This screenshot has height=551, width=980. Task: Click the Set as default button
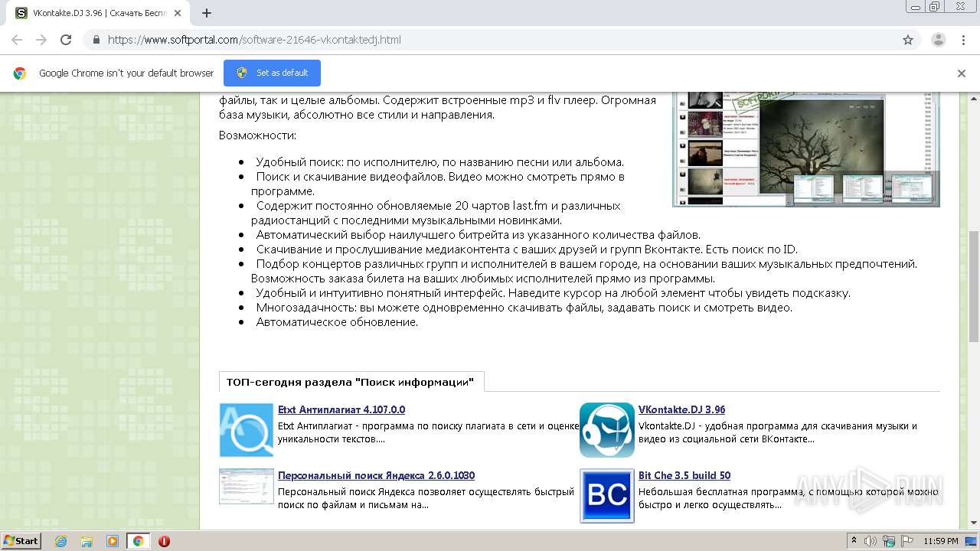272,73
